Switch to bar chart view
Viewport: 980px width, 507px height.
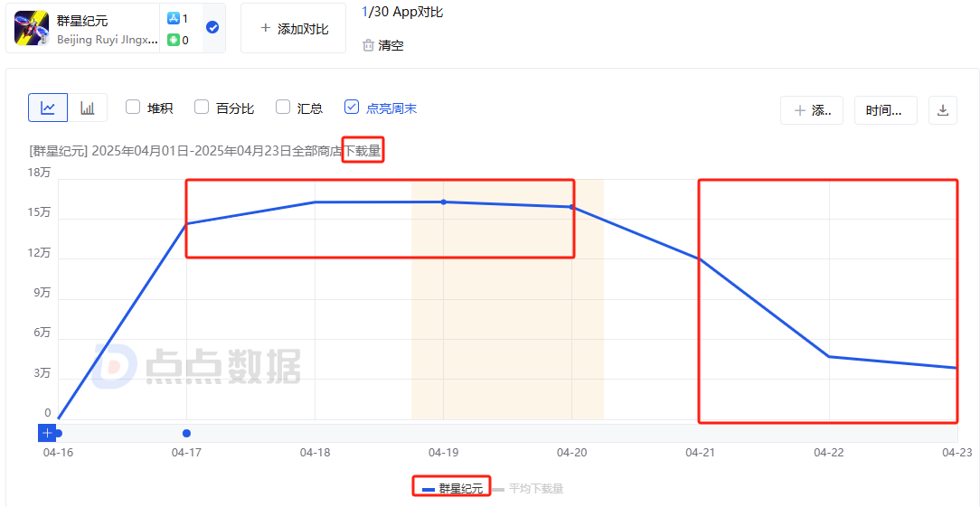88,108
